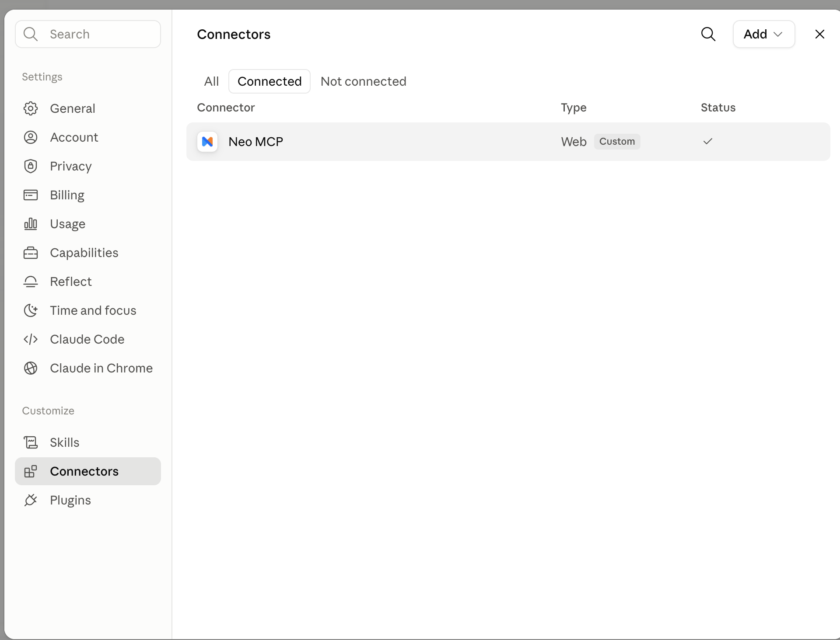The height and width of the screenshot is (640, 840).
Task: Open the Billing section
Action: tap(88, 195)
